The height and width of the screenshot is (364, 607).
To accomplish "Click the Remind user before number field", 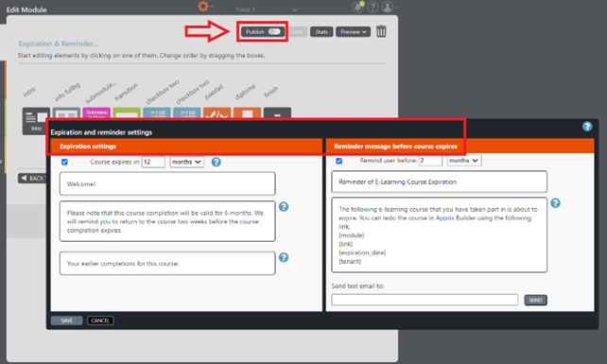I will (x=430, y=161).
